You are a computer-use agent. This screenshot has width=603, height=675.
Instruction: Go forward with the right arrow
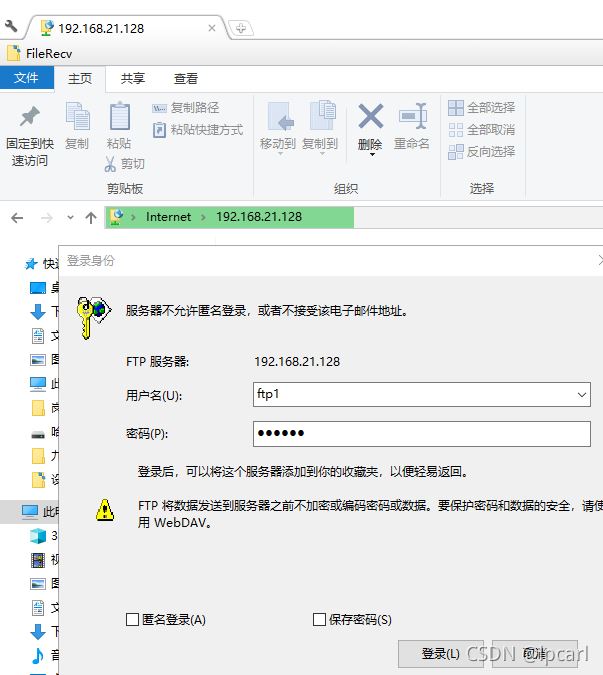pyautogui.click(x=47, y=218)
